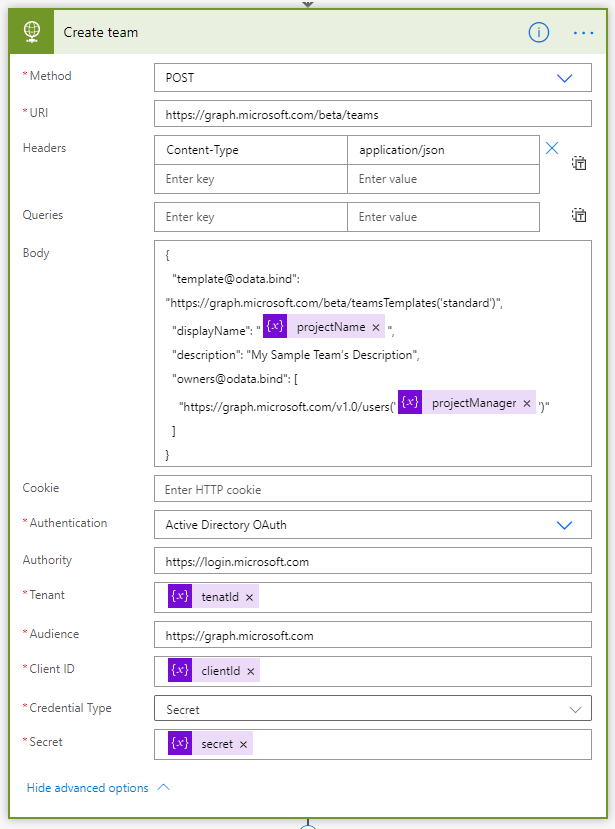
Task: Click the Secret input field area
Action: [373, 744]
